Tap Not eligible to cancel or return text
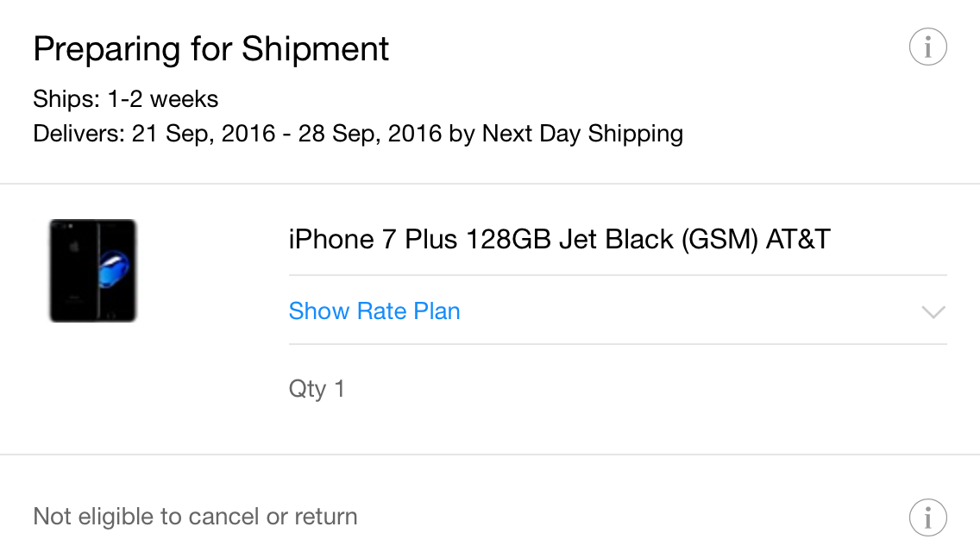980x552 pixels. (x=195, y=517)
